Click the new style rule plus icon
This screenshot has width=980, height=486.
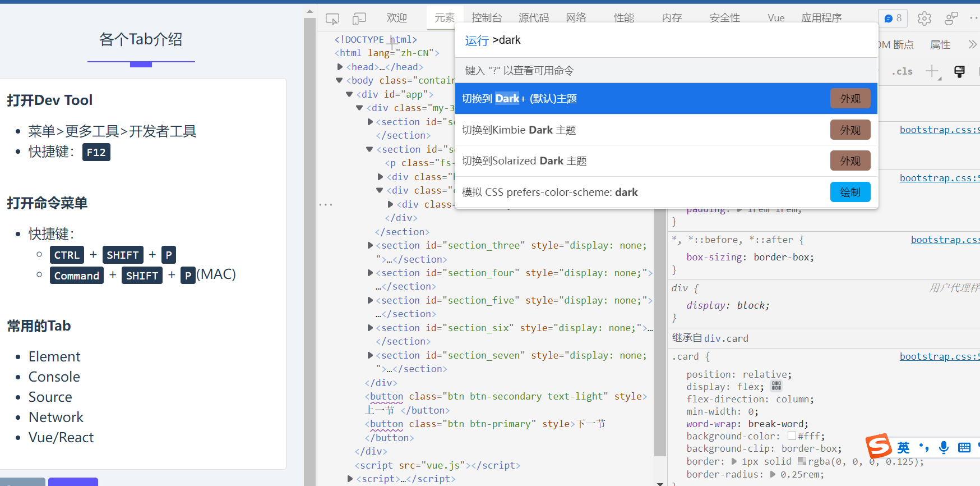click(x=932, y=71)
